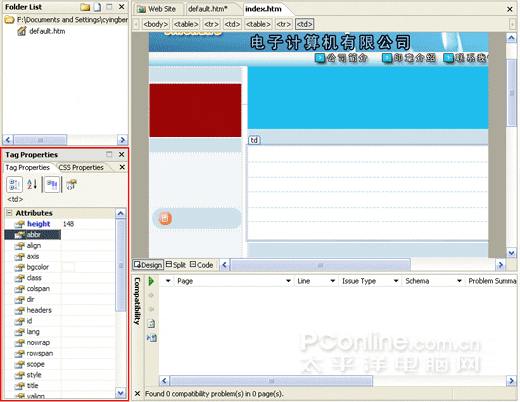Click design view vertical scroll down arrow
Viewport: 520px width, 402px height.
pos(511,253)
